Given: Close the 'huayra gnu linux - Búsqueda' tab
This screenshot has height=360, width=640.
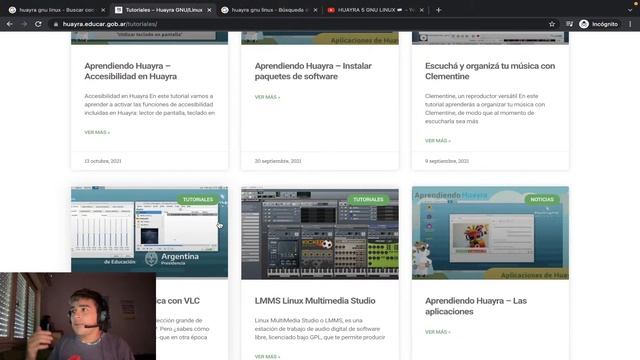Looking at the screenshot, I should [315, 10].
